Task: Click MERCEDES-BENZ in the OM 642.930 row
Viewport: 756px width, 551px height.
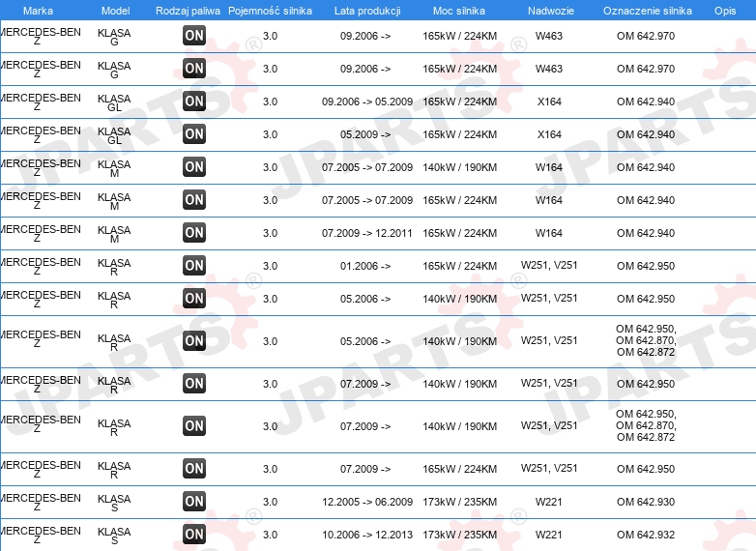Action: [x=41, y=503]
